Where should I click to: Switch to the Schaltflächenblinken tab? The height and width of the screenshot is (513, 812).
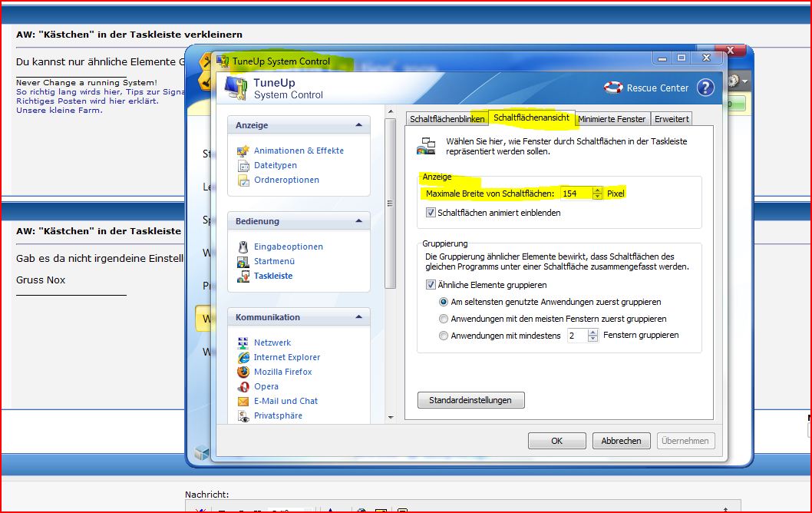(447, 119)
